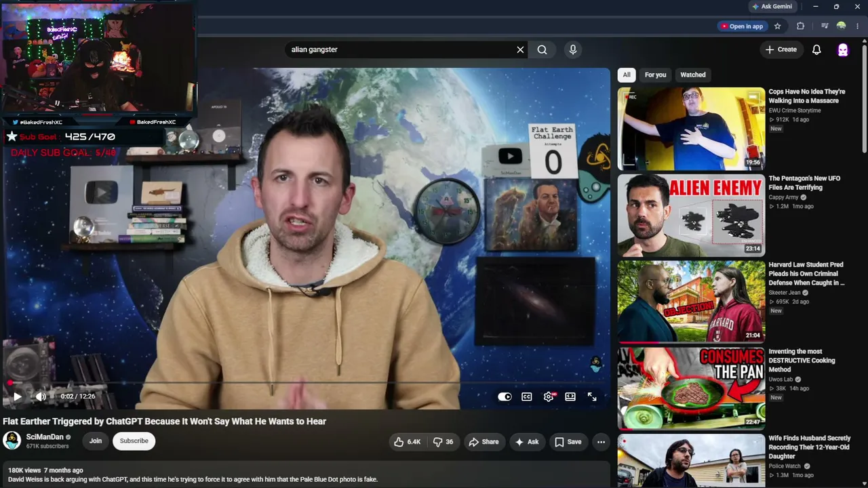Click the EWU Crime Storytime channel name
This screenshot has width=868, height=488.
click(795, 110)
